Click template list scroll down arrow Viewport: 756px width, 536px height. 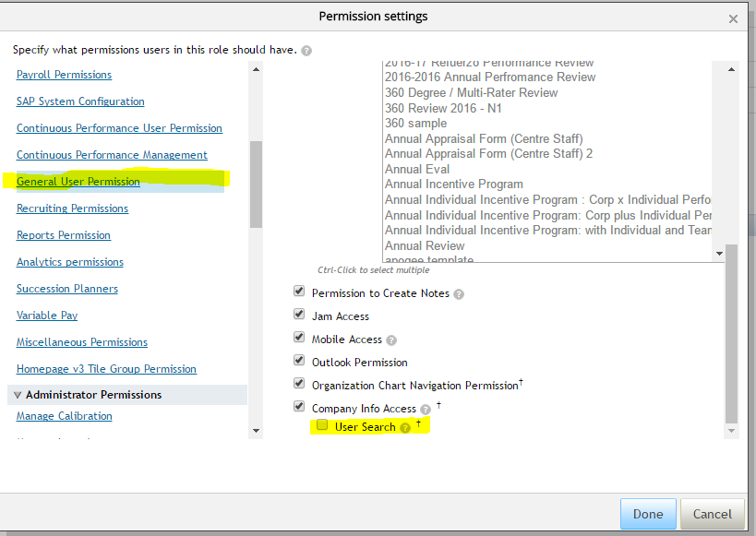(x=719, y=254)
